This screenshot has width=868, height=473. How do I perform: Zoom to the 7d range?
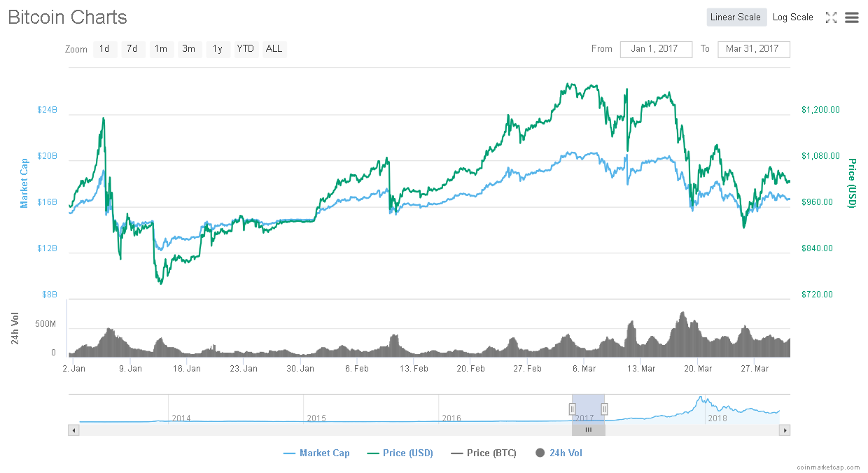tap(133, 49)
